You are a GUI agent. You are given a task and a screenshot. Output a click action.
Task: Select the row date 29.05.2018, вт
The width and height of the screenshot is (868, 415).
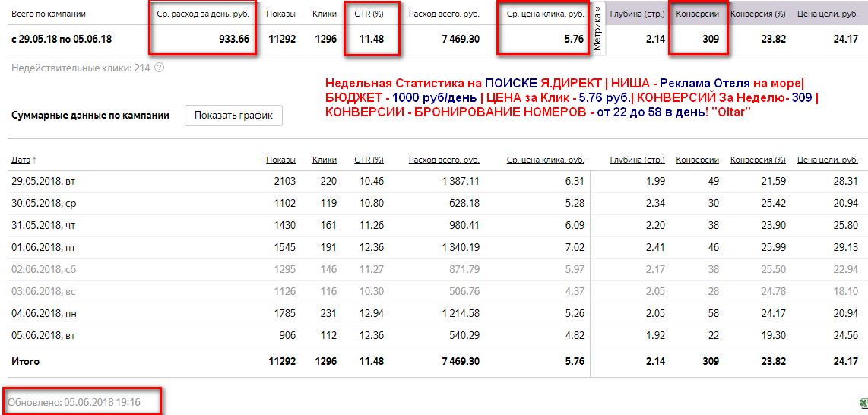tap(42, 182)
